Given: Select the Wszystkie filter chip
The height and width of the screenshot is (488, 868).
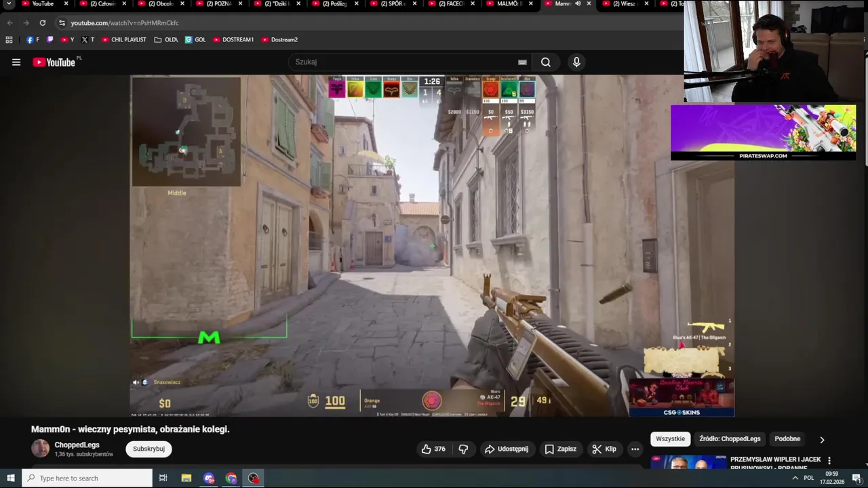Looking at the screenshot, I should 671,439.
